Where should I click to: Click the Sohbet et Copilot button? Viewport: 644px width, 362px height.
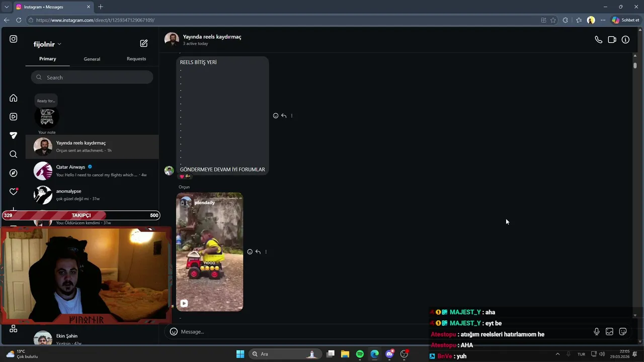pyautogui.click(x=625, y=20)
